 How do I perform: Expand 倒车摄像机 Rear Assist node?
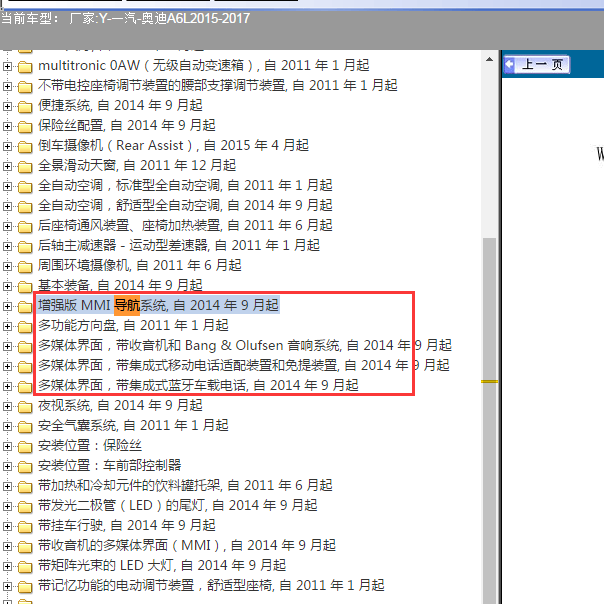pos(7,146)
